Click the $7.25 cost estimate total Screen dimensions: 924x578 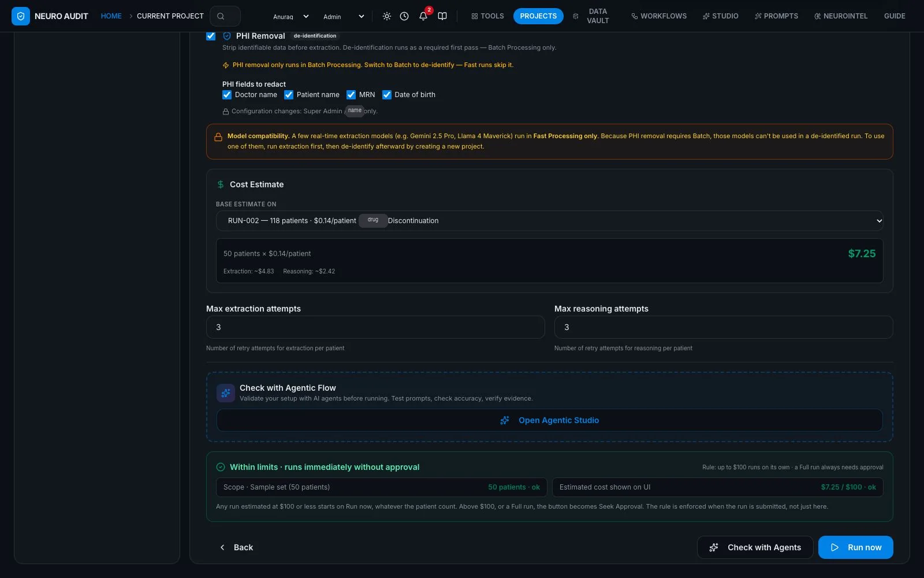[862, 254]
